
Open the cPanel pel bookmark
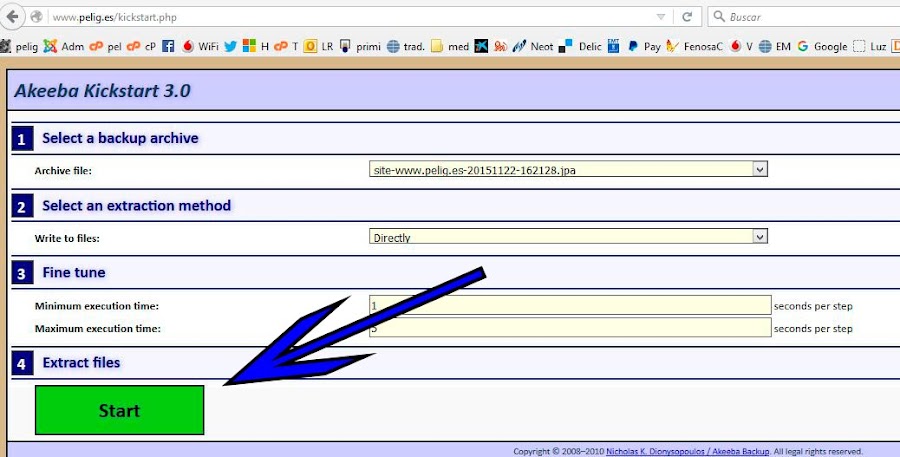(106, 47)
